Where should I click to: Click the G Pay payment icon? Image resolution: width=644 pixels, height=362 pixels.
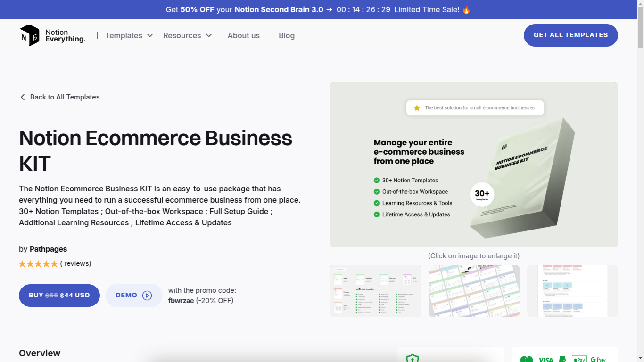[x=598, y=359]
